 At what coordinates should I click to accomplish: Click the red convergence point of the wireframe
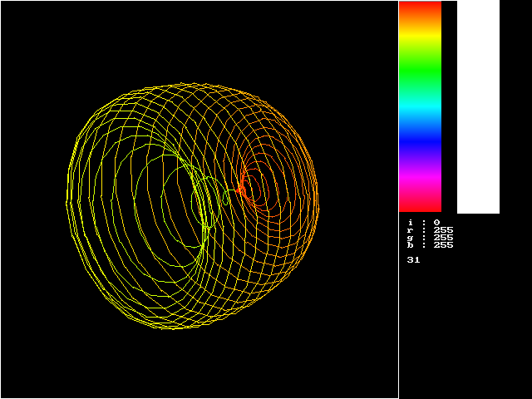[240, 190]
